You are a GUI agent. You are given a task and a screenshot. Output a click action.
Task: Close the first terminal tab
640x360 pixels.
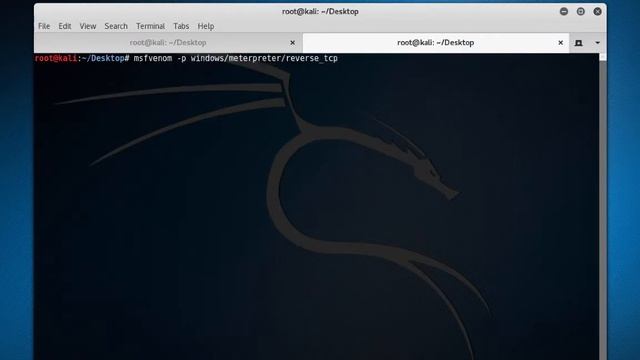(292, 42)
